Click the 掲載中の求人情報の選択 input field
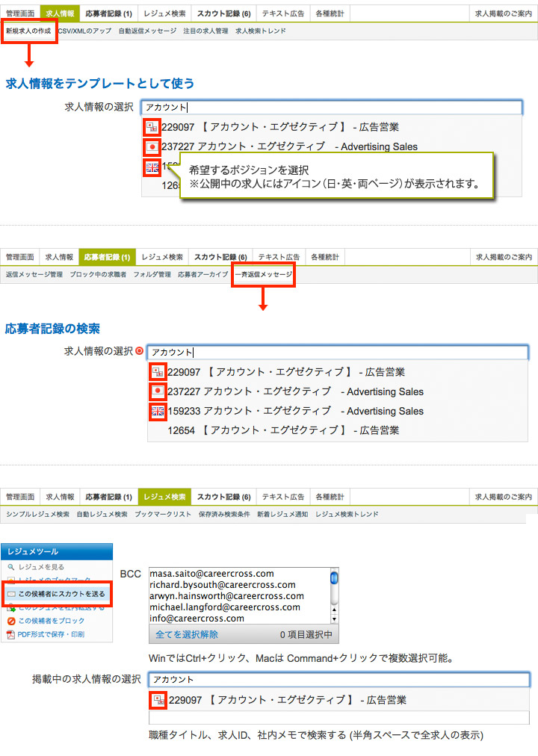 pyautogui.click(x=339, y=679)
